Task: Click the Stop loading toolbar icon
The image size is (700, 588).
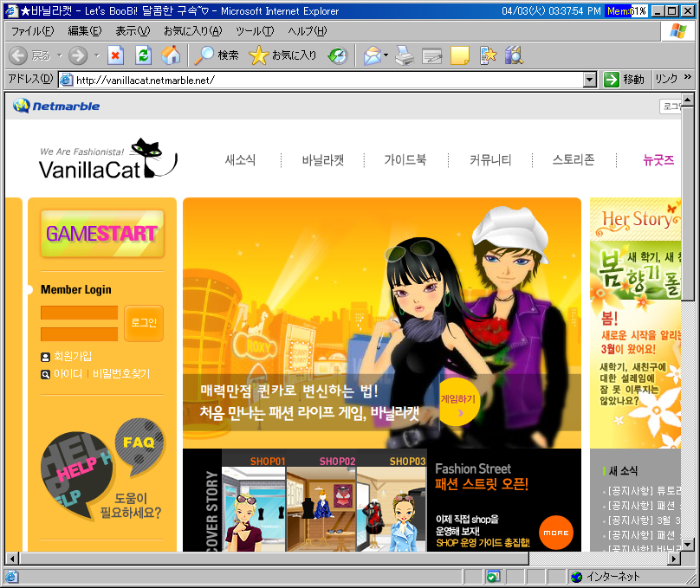Action: point(116,55)
